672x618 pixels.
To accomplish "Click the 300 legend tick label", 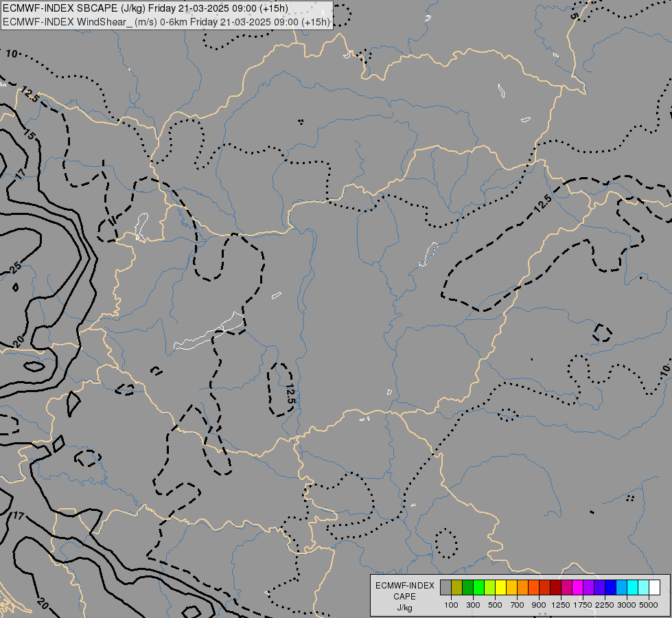I will pyautogui.click(x=473, y=605).
